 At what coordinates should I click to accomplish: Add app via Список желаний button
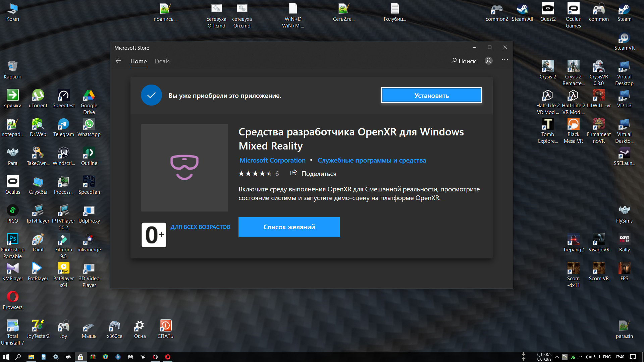(x=289, y=227)
